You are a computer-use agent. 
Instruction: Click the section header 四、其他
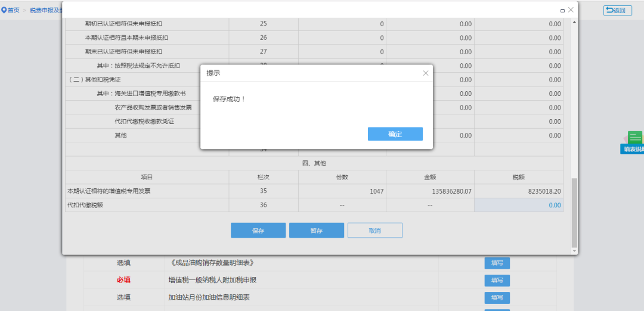(x=314, y=163)
